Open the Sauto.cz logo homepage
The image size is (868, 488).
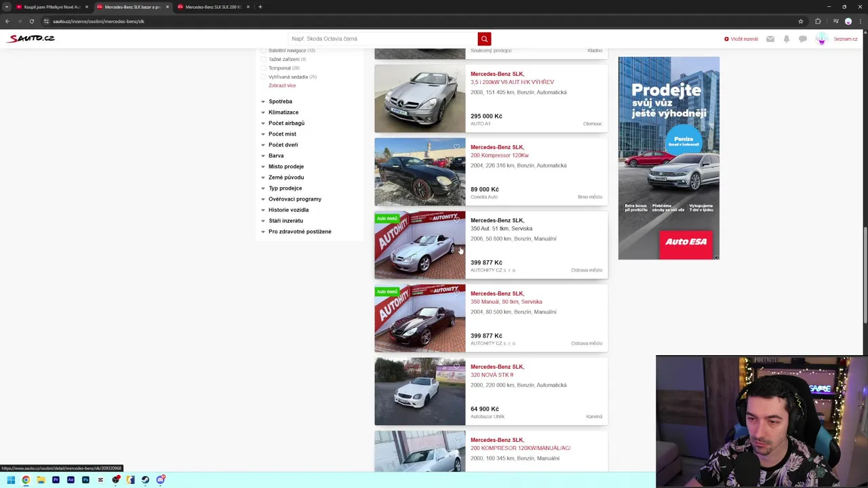click(31, 39)
